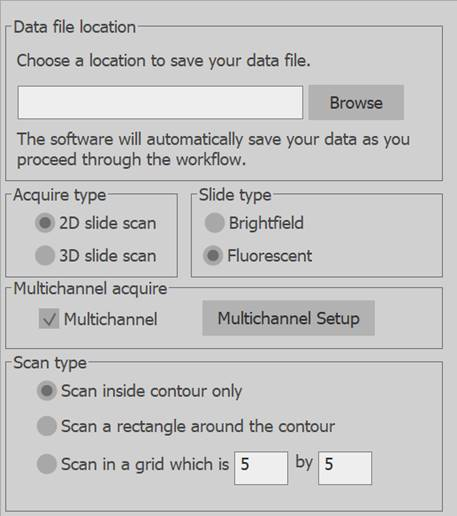
Task: Click the 'Scan type' group title
Action: click(x=50, y=363)
